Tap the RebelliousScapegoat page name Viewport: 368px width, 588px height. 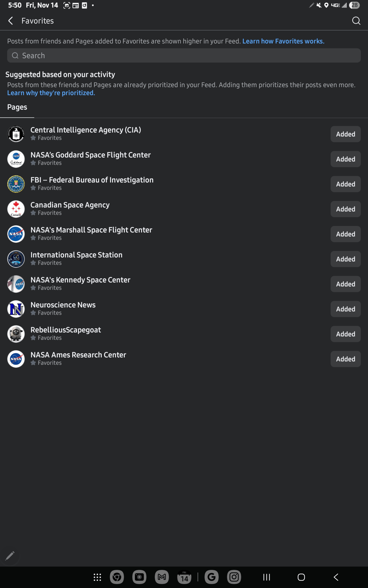tap(66, 330)
